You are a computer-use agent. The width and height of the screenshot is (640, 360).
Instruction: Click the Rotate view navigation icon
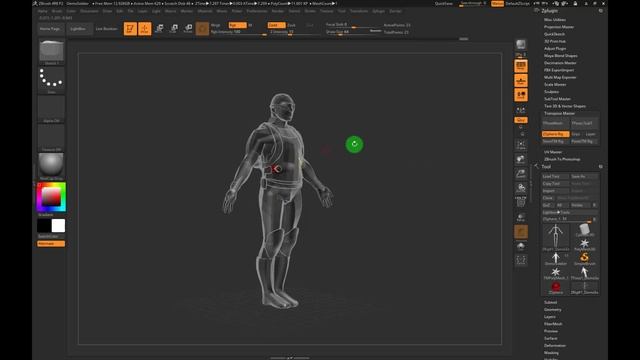click(x=521, y=188)
